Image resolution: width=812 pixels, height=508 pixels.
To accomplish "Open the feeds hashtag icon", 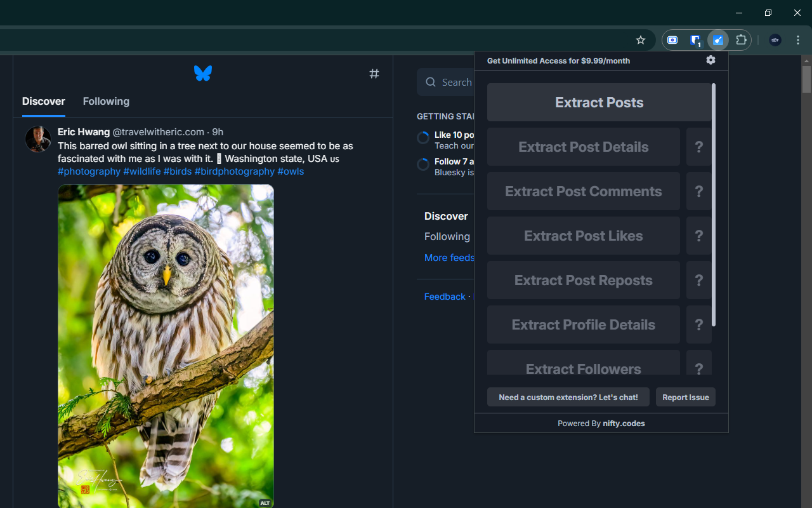I will tap(374, 74).
